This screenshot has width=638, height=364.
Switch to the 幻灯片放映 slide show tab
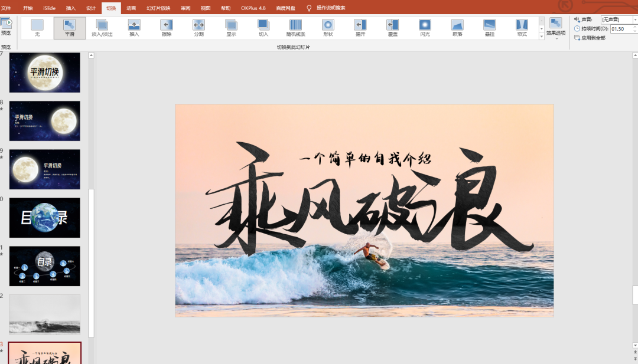(158, 8)
